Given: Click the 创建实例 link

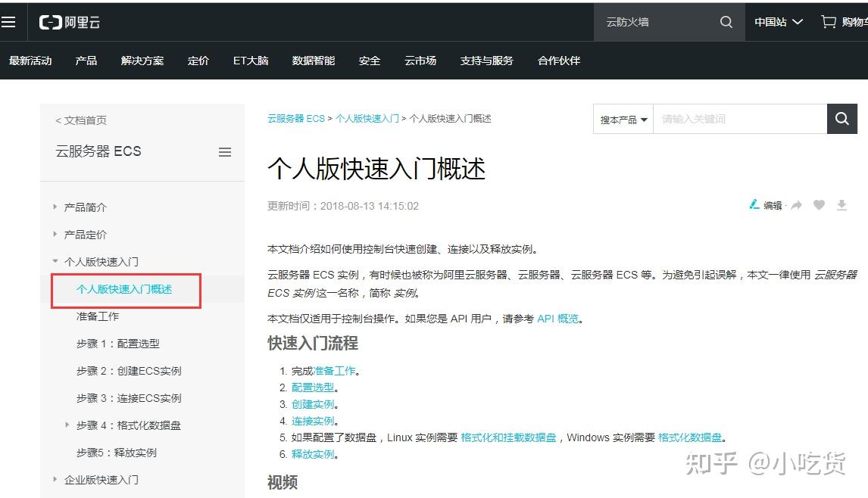Looking at the screenshot, I should 313,404.
